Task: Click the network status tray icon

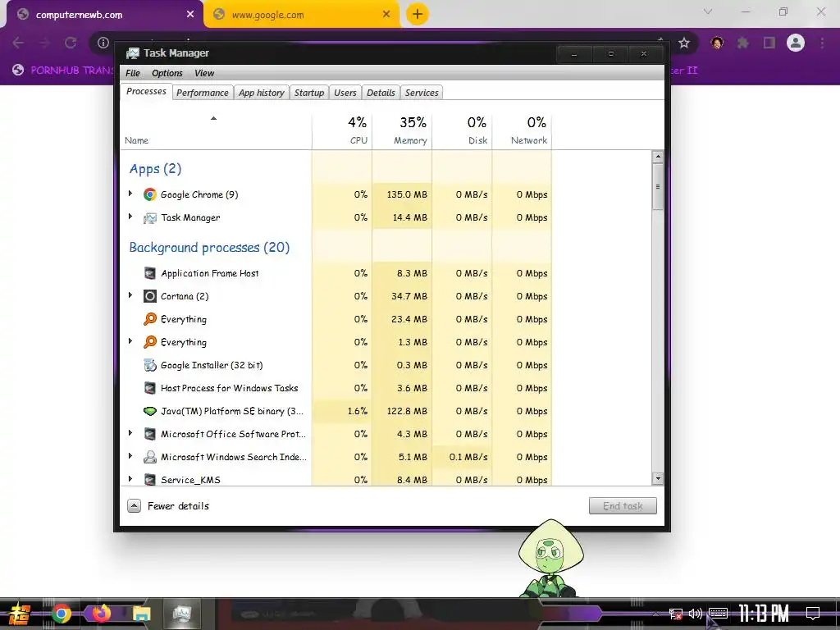Action: pyautogui.click(x=676, y=614)
